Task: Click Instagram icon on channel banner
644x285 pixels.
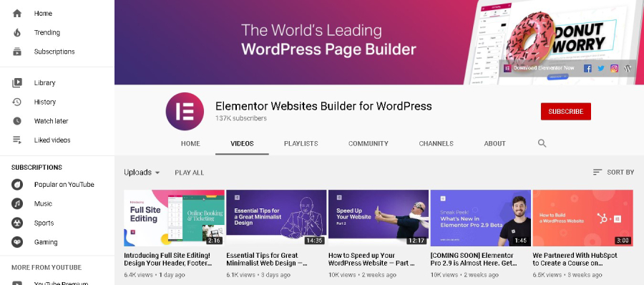Action: coord(614,68)
